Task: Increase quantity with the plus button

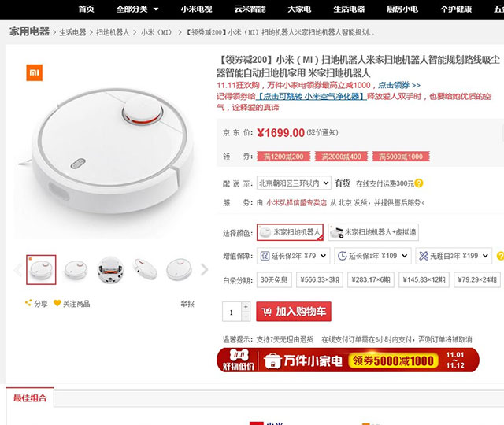Action: 246,307
